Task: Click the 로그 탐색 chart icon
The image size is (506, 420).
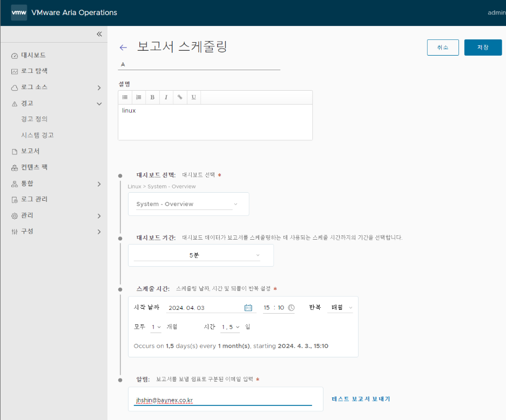Action: [x=15, y=72]
